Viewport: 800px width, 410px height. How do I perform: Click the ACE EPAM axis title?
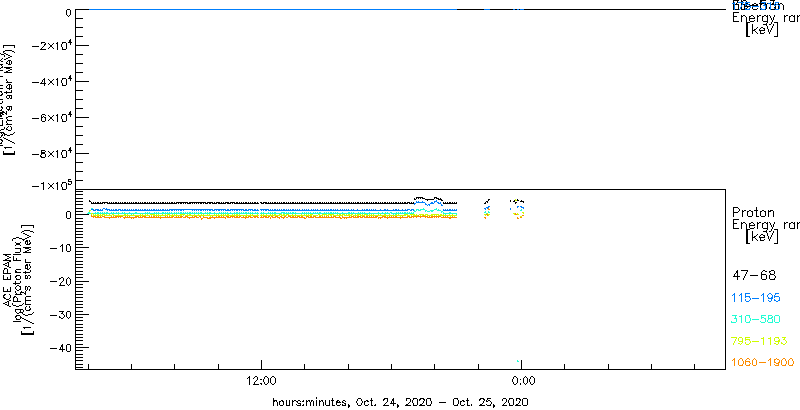[9, 279]
